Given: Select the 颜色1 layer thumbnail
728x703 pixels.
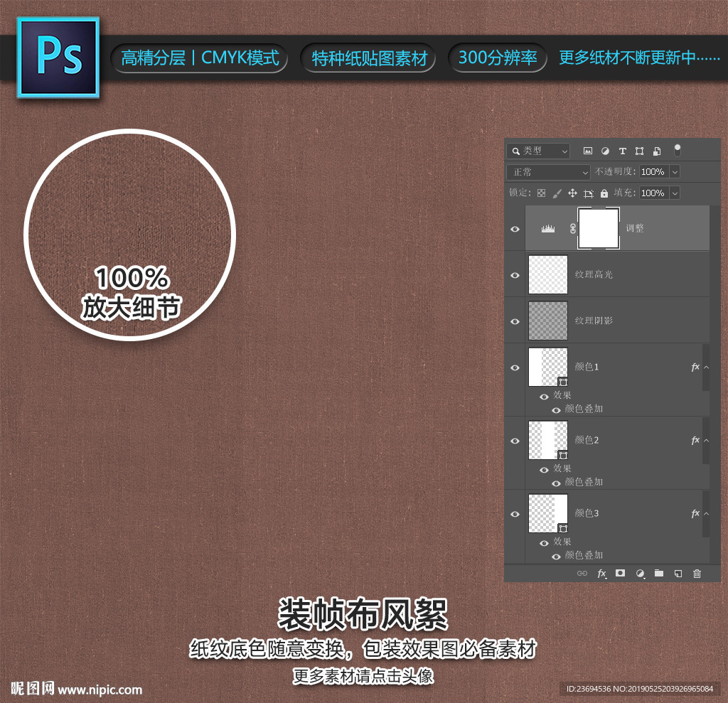Looking at the screenshot, I should [x=548, y=367].
